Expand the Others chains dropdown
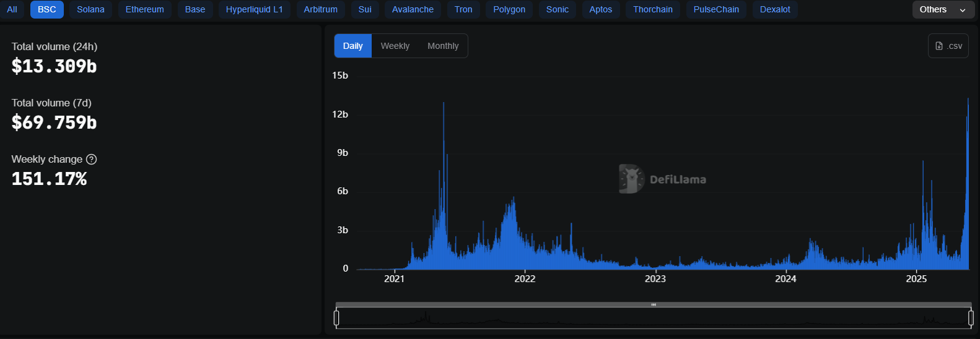 (943, 9)
